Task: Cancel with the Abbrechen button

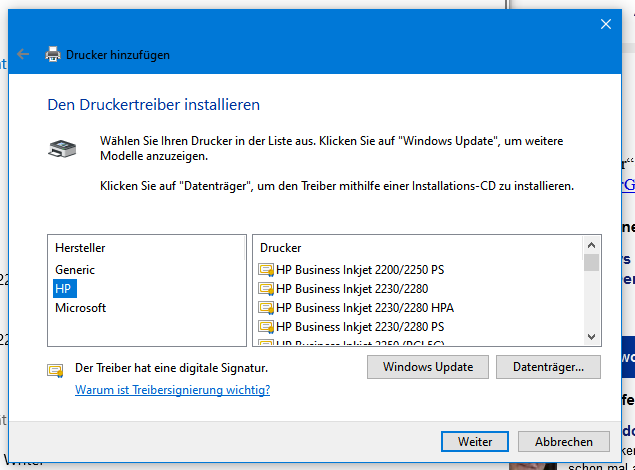Action: click(563, 441)
